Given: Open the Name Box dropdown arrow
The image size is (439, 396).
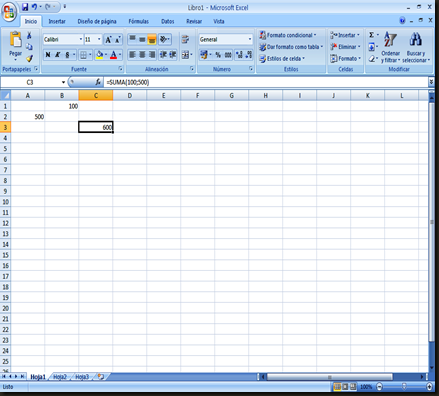Looking at the screenshot, I should [x=63, y=82].
